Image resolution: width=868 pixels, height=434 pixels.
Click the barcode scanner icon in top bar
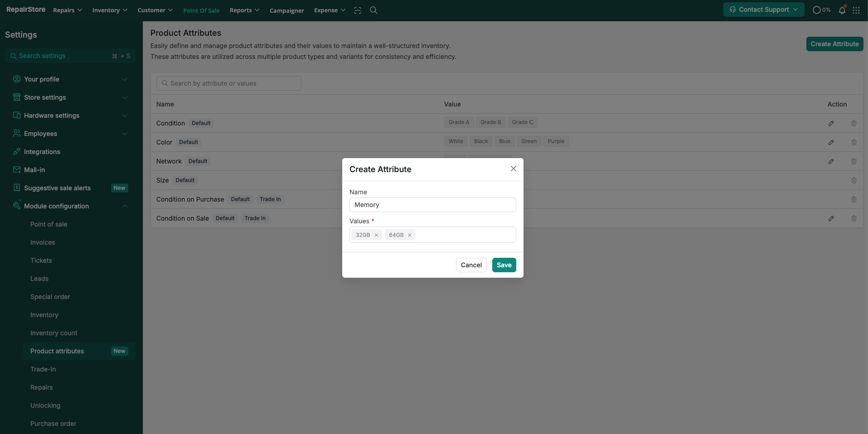[x=358, y=10]
